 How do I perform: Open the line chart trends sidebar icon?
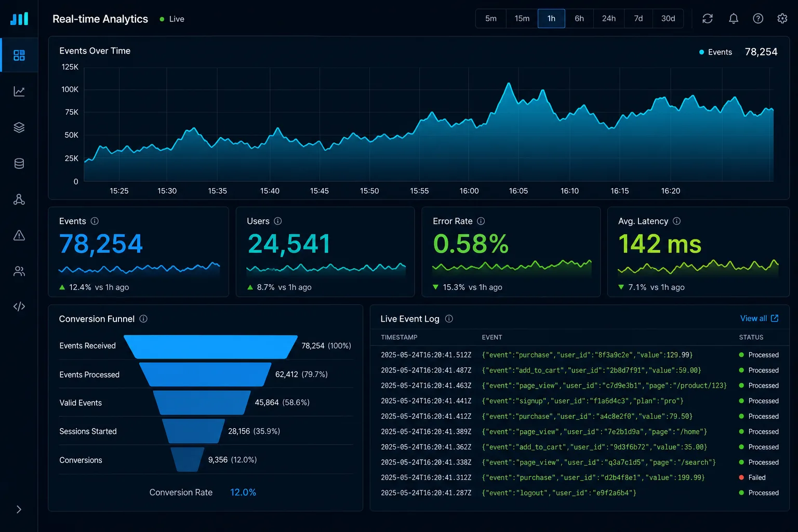(x=19, y=91)
